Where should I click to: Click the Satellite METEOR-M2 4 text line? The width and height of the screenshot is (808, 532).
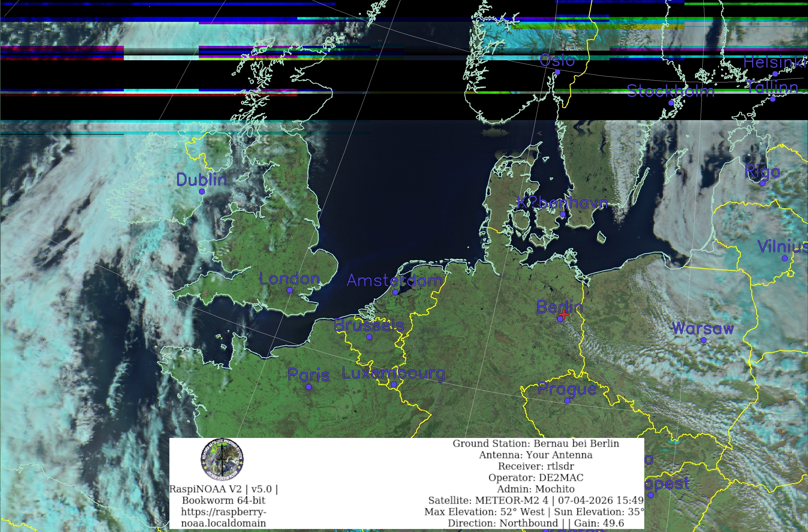coord(536,500)
